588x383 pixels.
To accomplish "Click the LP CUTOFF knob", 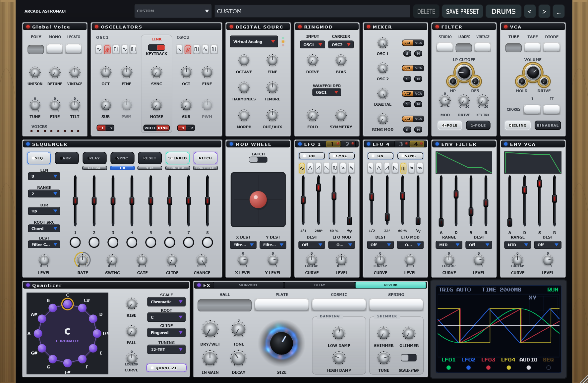I will [464, 72].
